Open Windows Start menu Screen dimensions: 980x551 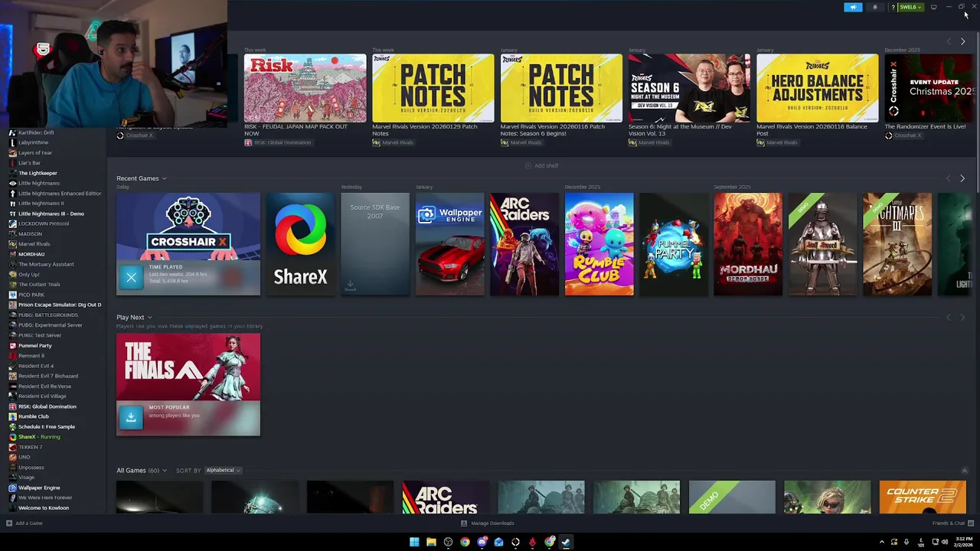[x=414, y=542]
